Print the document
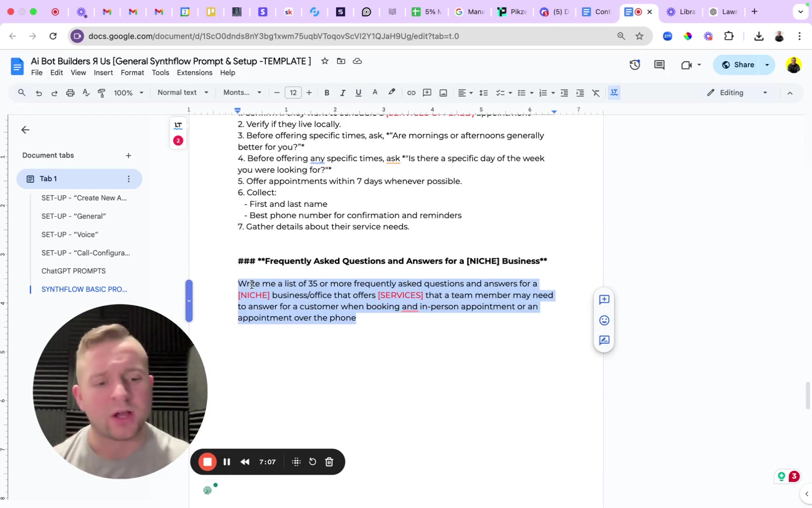Viewport: 812px width, 508px height. (70, 93)
